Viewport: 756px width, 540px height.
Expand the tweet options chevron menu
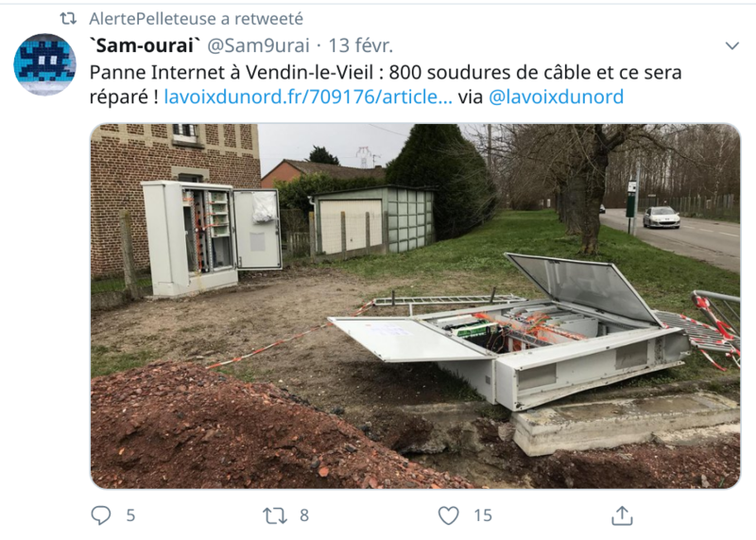click(731, 45)
